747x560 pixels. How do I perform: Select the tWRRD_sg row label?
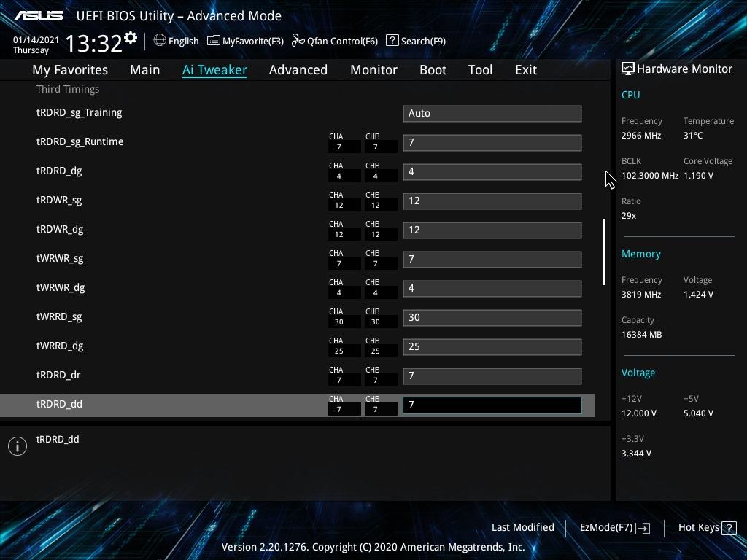pos(59,316)
